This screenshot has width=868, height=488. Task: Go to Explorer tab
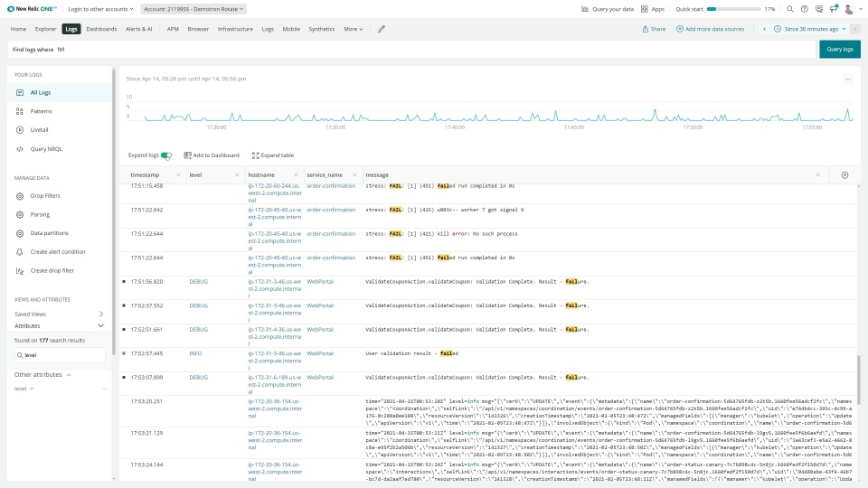coord(45,29)
